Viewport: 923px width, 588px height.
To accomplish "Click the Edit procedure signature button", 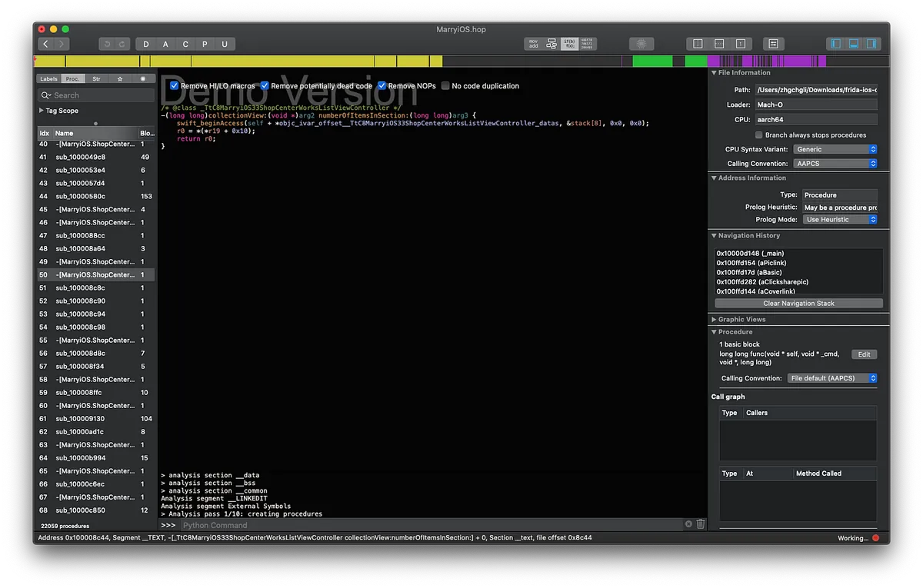I will coord(864,354).
